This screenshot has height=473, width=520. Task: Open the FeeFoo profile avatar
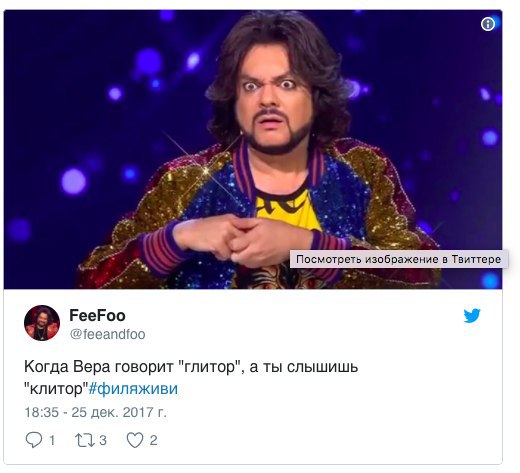[42, 323]
